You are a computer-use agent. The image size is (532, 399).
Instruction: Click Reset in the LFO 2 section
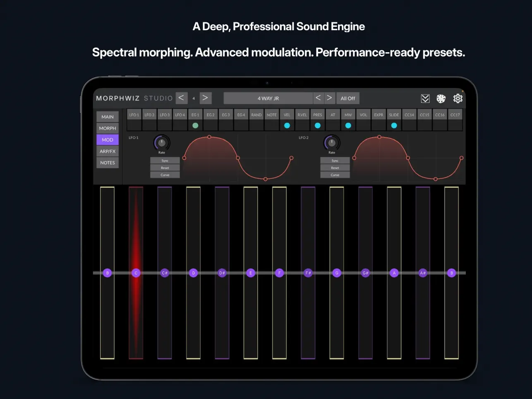[x=335, y=168]
